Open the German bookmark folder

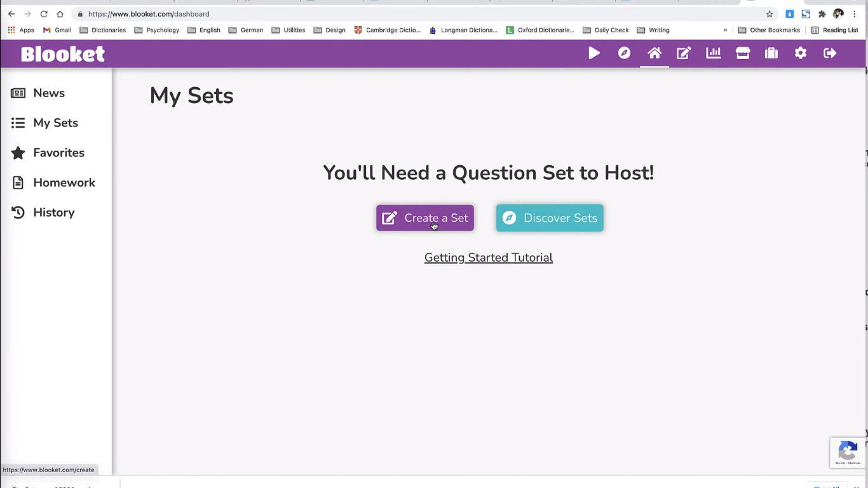coord(245,30)
